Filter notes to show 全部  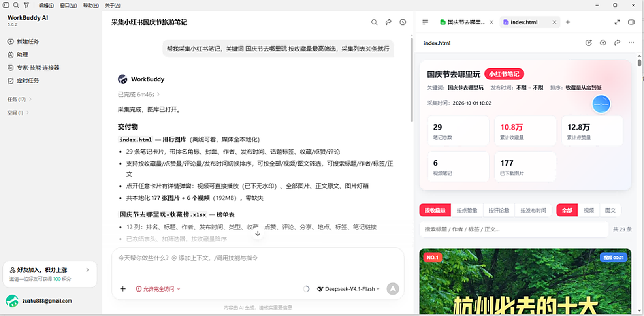pyautogui.click(x=567, y=210)
